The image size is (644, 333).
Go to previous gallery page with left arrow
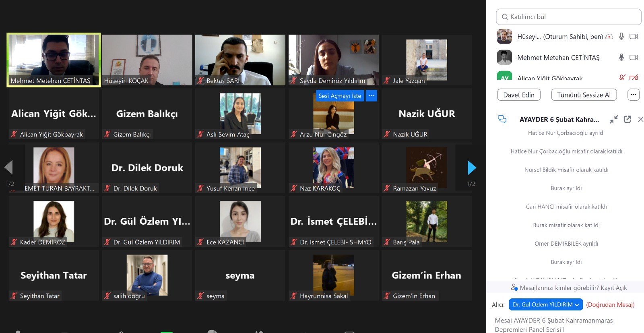tap(8, 168)
